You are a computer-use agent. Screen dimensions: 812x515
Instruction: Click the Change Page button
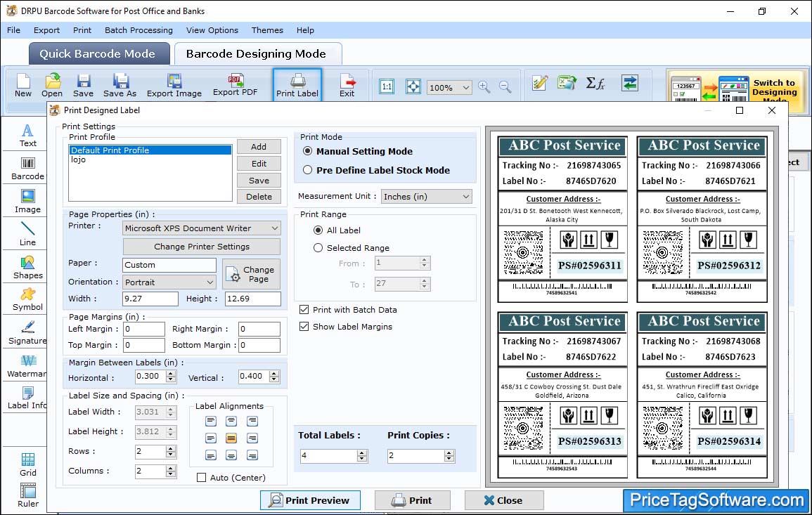pyautogui.click(x=252, y=274)
